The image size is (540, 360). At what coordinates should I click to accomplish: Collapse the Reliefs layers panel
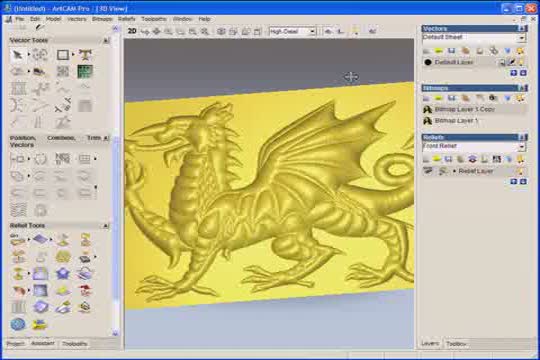tap(522, 137)
